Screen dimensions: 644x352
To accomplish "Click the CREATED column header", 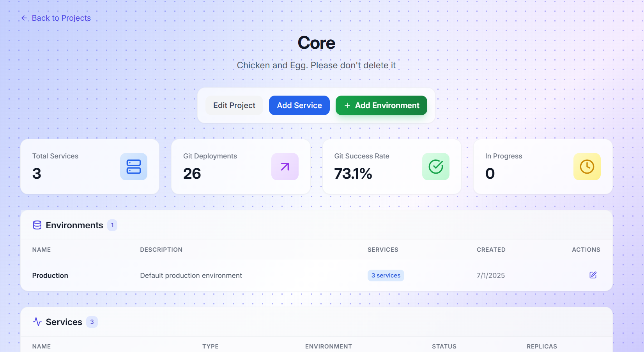I will [x=491, y=249].
